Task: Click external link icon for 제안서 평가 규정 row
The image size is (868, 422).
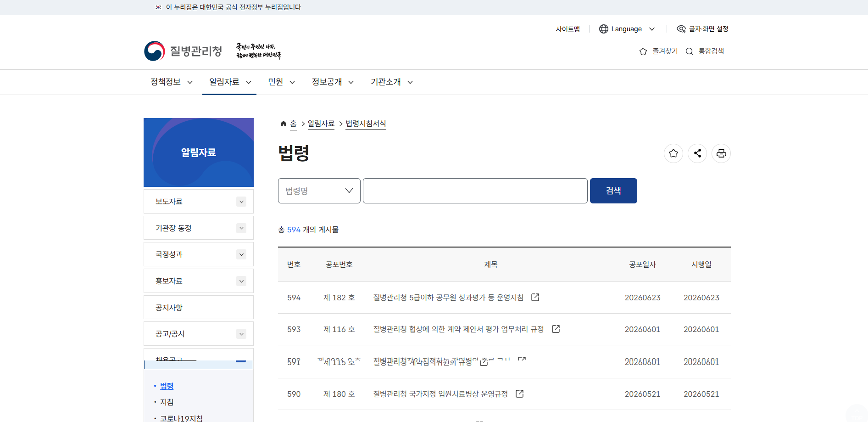Action: click(x=556, y=329)
